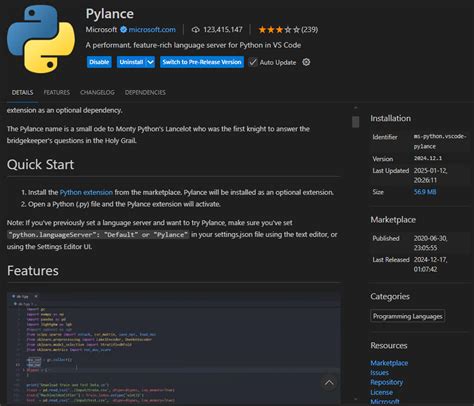The width and height of the screenshot is (474, 406).
Task: Click the Uninstall button
Action: click(131, 62)
